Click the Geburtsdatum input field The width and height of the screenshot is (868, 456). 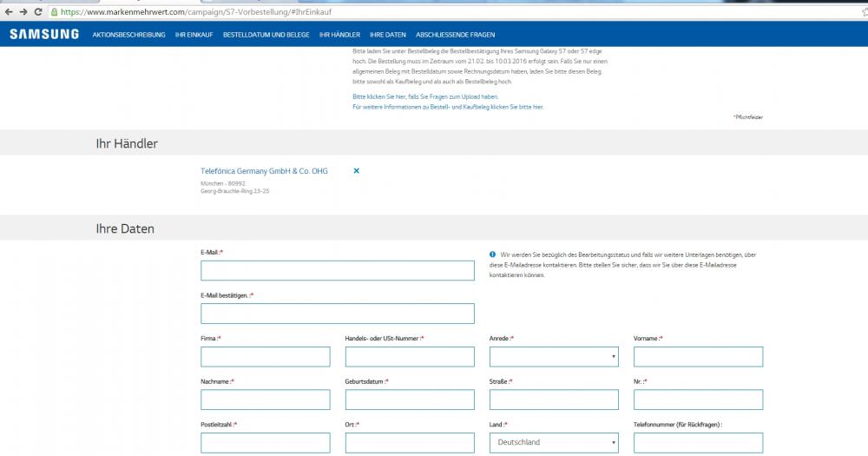click(x=410, y=400)
